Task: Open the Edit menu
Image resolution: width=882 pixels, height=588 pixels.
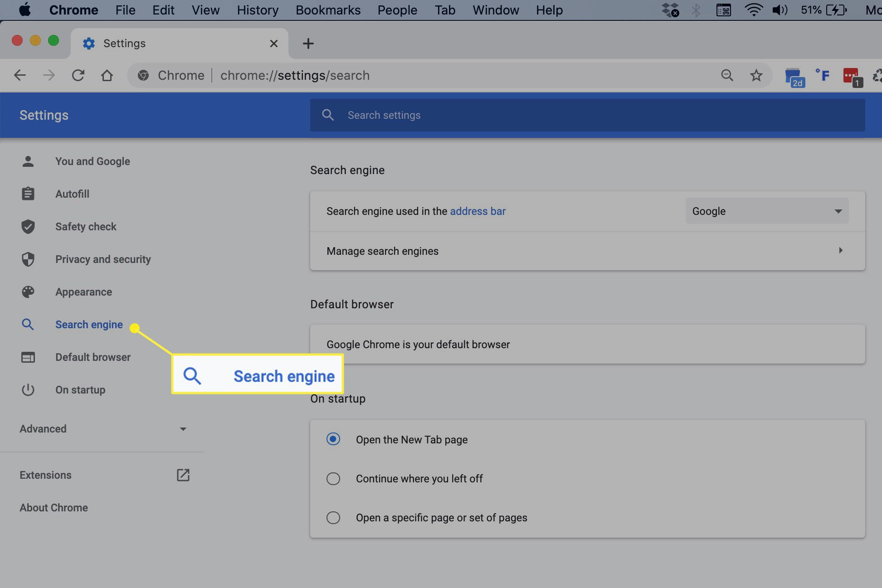Action: pos(163,10)
